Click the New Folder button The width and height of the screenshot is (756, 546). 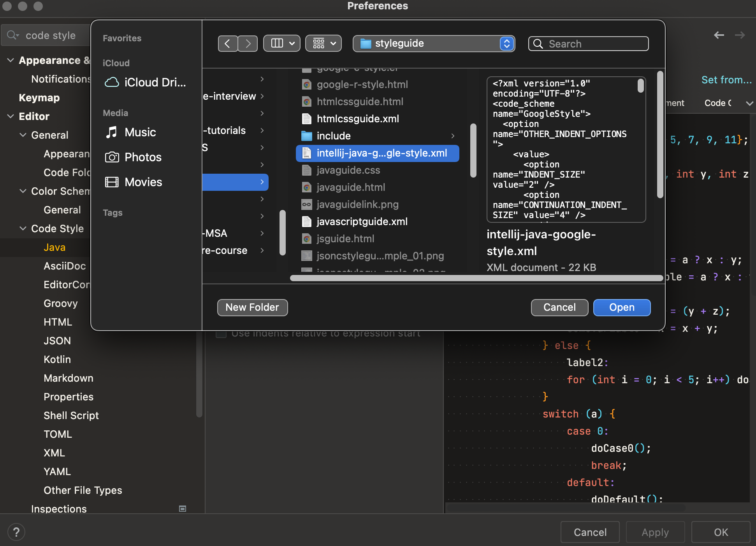[252, 308]
